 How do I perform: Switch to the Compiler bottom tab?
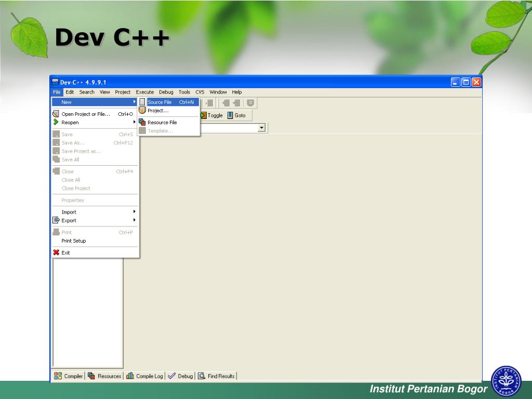coord(69,376)
